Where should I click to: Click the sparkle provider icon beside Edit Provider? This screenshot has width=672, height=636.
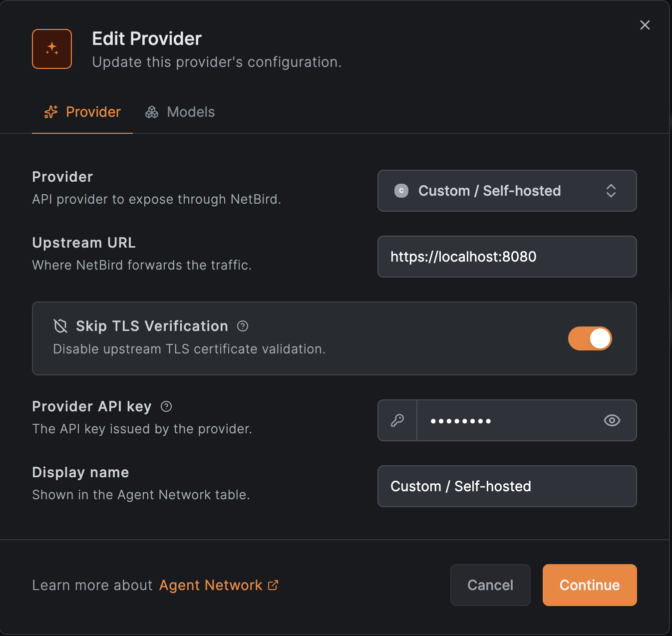tap(52, 49)
